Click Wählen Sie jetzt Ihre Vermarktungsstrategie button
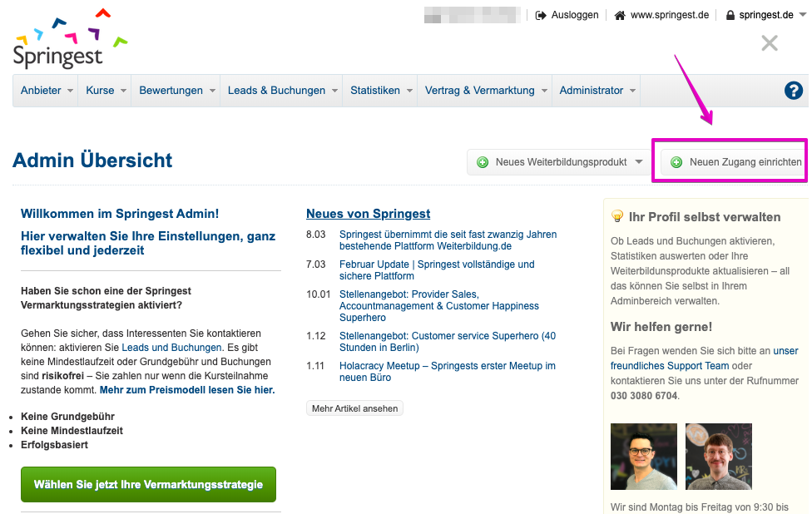This screenshot has width=812, height=514. click(x=148, y=485)
